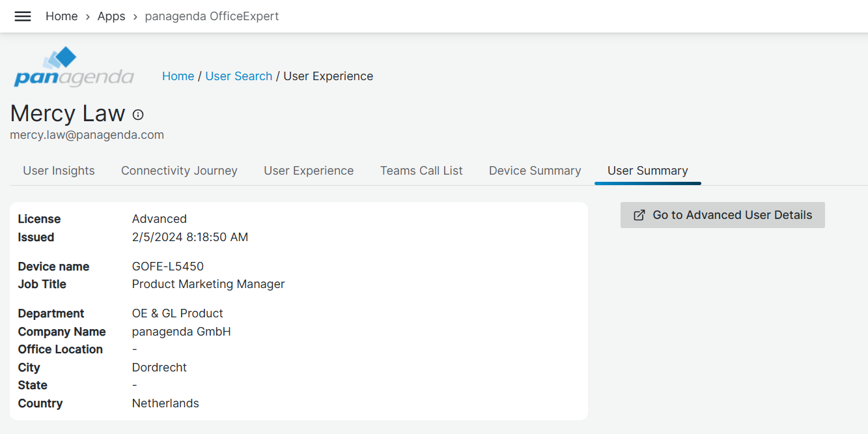Viewport: 868px width, 434px height.
Task: Click the panagenda logo
Action: coord(74,67)
